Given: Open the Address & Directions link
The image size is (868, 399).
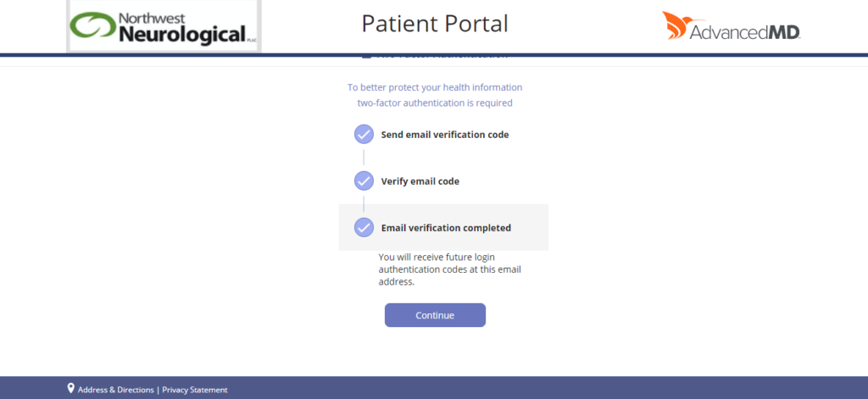Looking at the screenshot, I should [116, 390].
